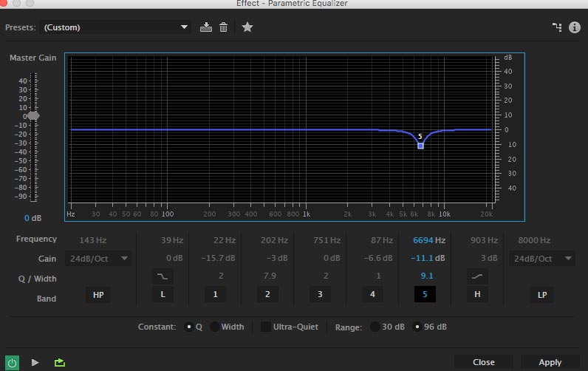Screen dimensions: 588x371
Task: Toggle the H band button
Action: click(x=477, y=294)
